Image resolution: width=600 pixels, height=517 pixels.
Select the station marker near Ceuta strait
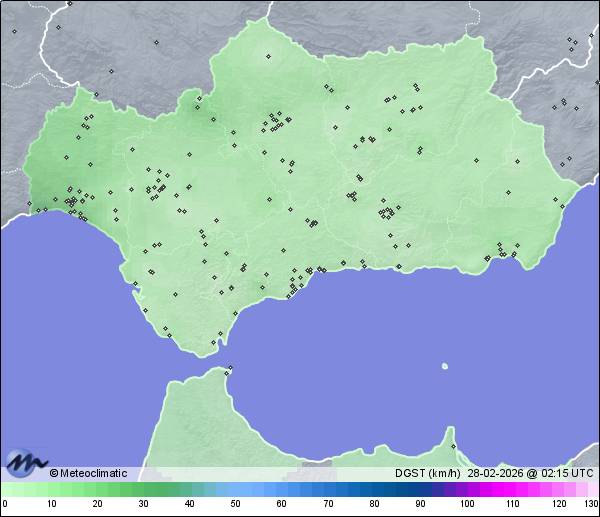(x=229, y=372)
